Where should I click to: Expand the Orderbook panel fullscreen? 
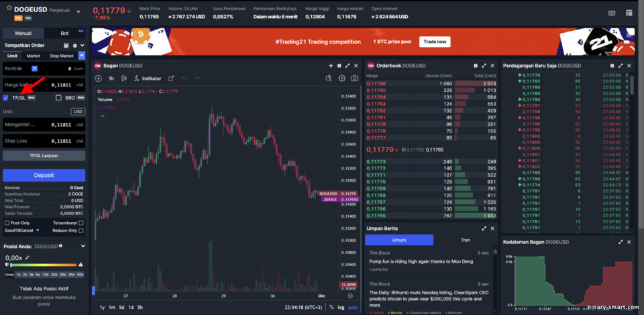484,66
